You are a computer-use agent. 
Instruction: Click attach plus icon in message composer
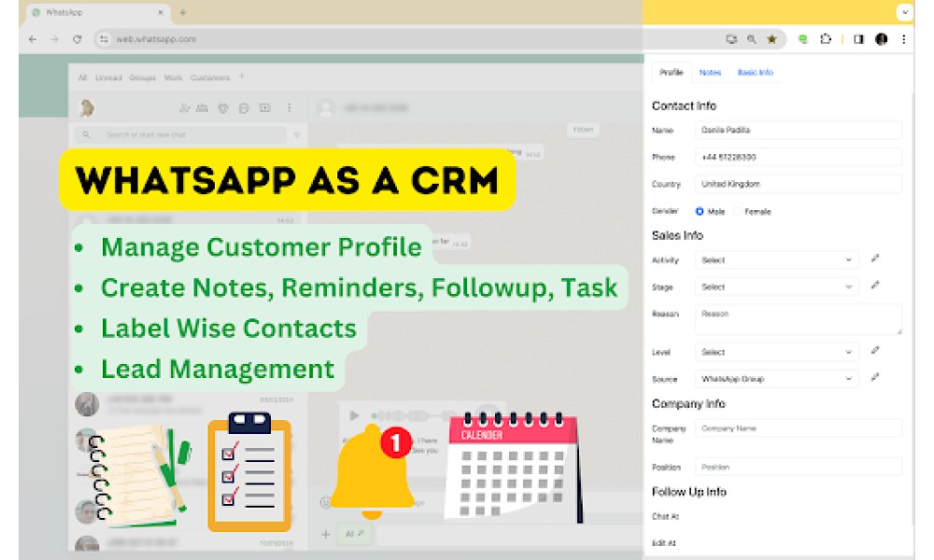326,535
